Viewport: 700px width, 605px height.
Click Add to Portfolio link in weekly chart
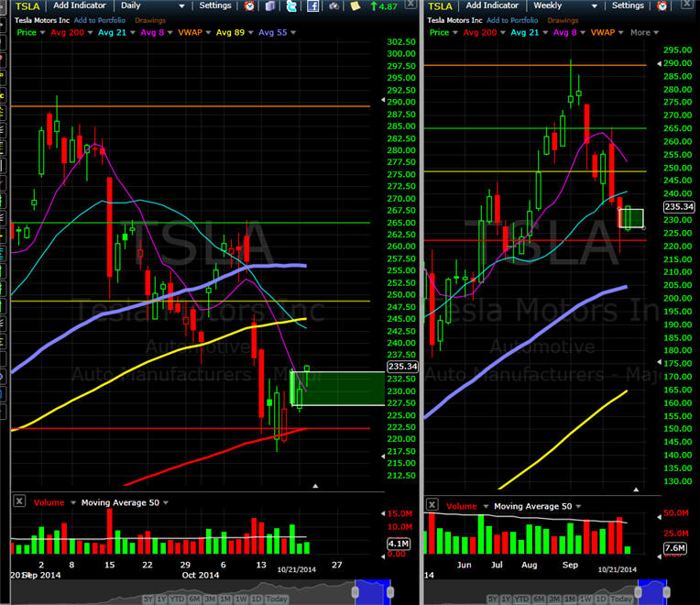tap(512, 20)
